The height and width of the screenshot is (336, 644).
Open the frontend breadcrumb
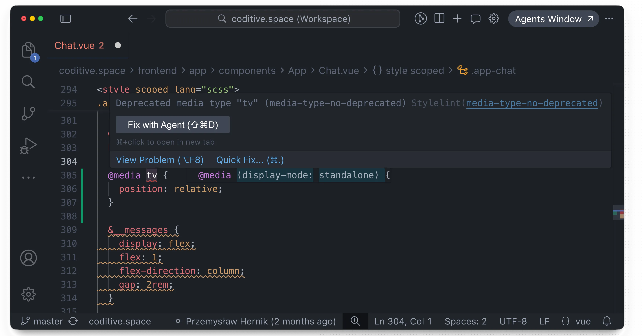pyautogui.click(x=157, y=71)
